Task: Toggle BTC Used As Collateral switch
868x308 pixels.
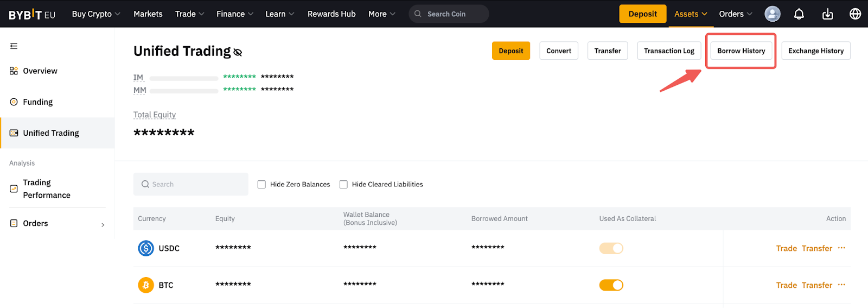Action: click(x=611, y=285)
